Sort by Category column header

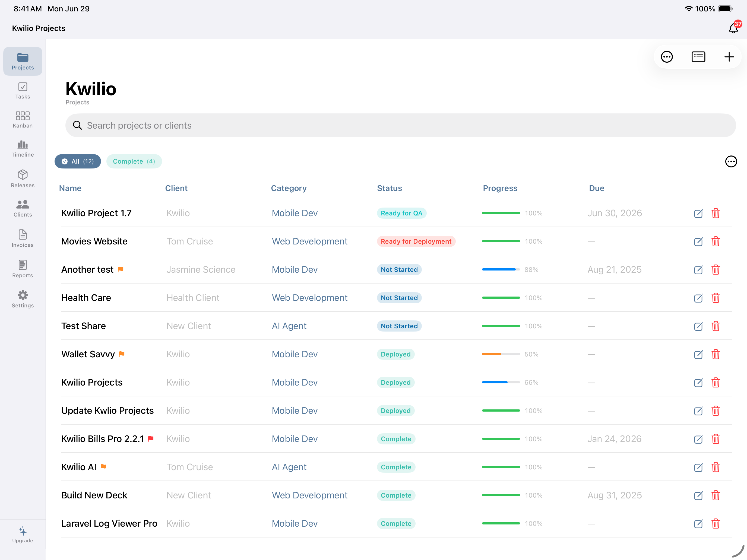pyautogui.click(x=289, y=188)
